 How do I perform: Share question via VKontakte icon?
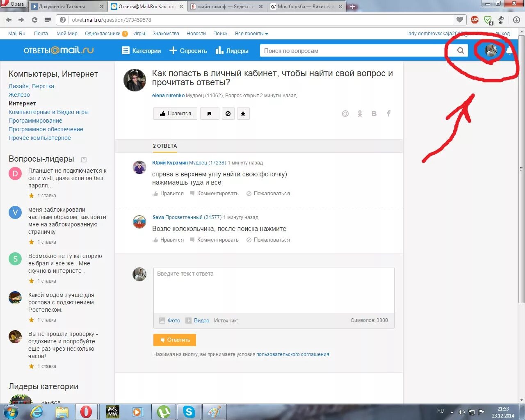374,114
